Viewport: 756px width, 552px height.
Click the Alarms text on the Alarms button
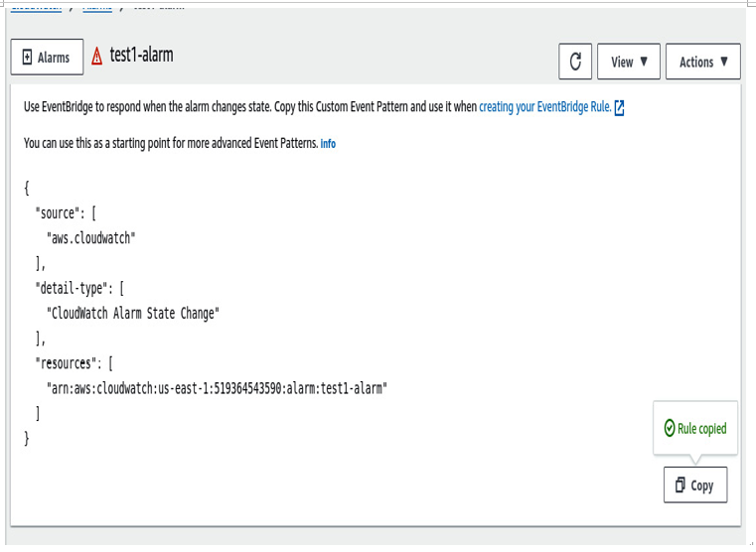point(54,58)
